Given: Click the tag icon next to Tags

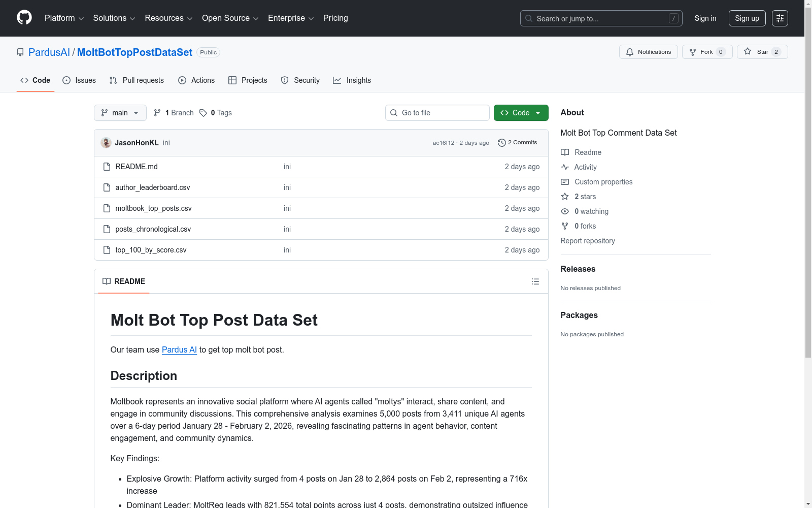Looking at the screenshot, I should tap(203, 113).
